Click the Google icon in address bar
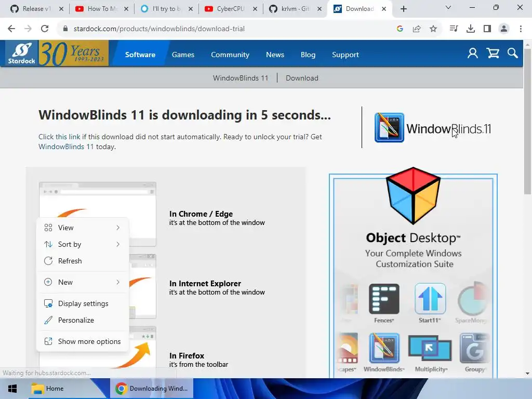The image size is (532, 399). click(x=400, y=29)
